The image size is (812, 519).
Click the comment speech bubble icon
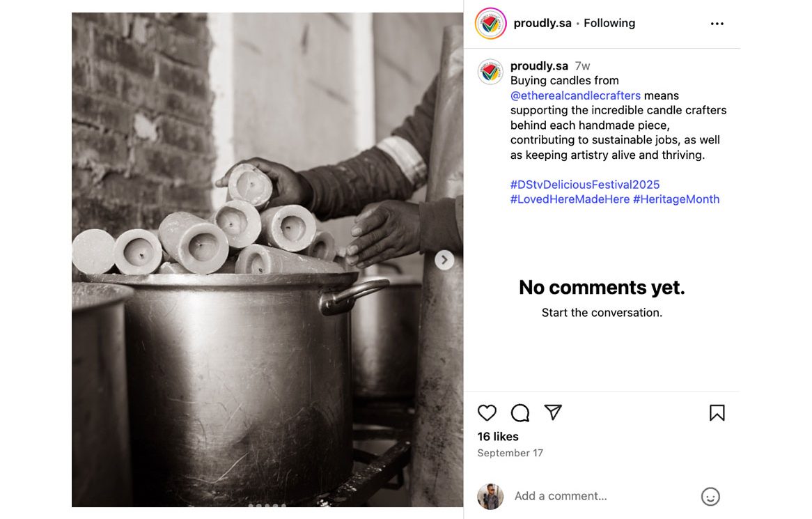pyautogui.click(x=520, y=413)
